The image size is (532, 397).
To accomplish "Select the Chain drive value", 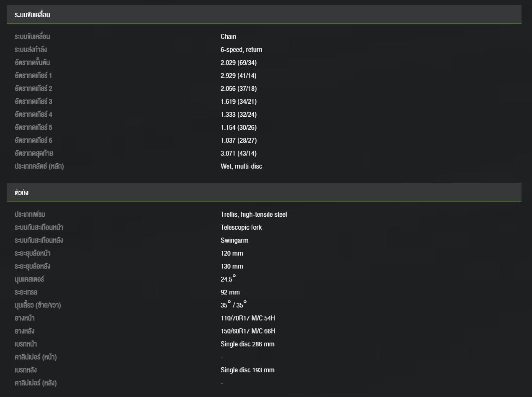I will pyautogui.click(x=228, y=37).
